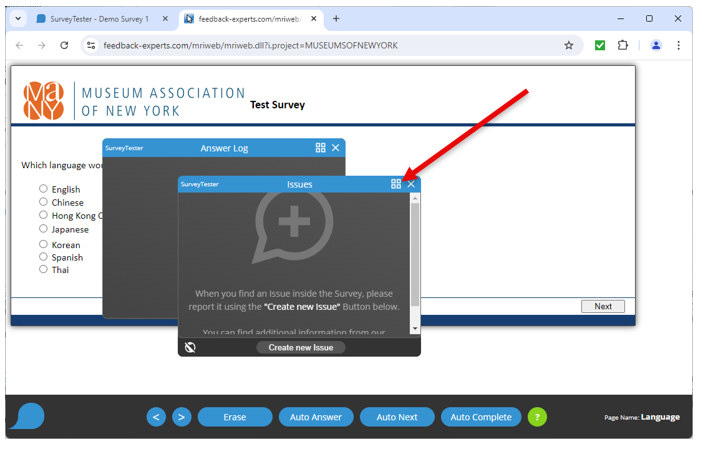Screen dimensions: 702x450
Task: Click the browser address bar URL
Action: [251, 45]
